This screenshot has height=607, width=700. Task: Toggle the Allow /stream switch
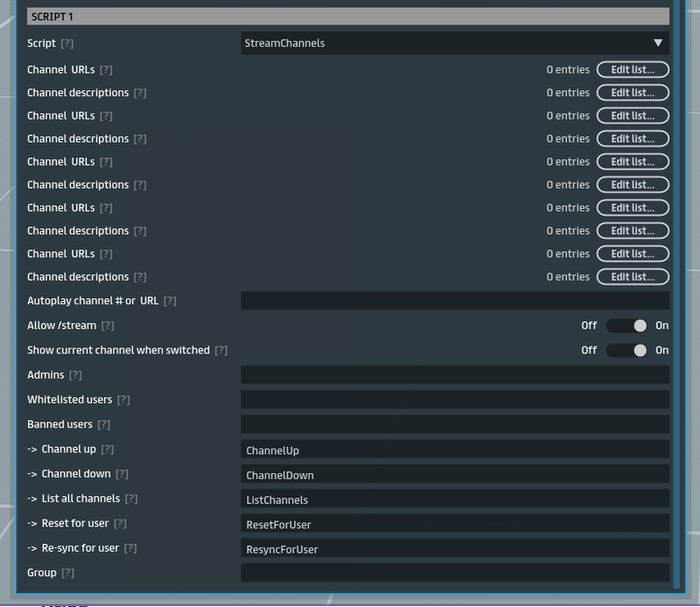click(x=626, y=325)
